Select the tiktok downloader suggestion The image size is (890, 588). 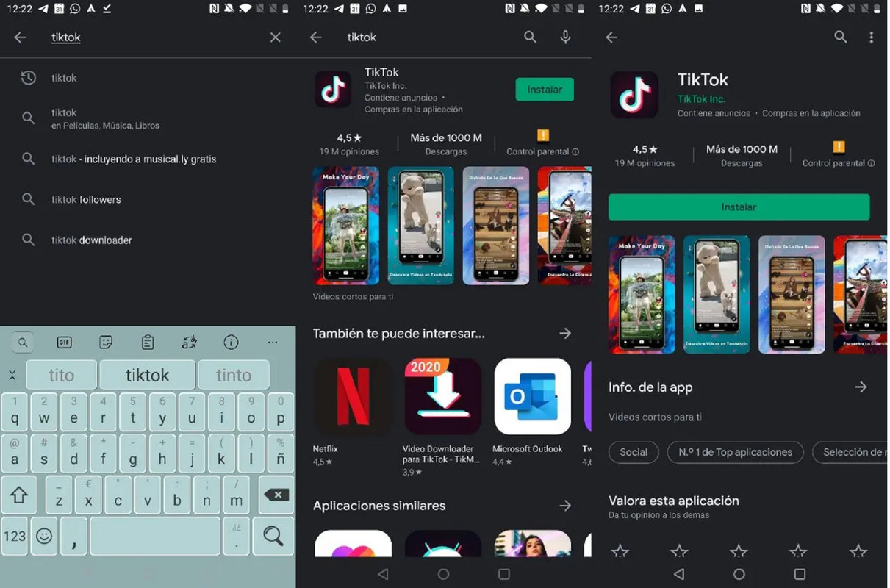[x=148, y=240]
